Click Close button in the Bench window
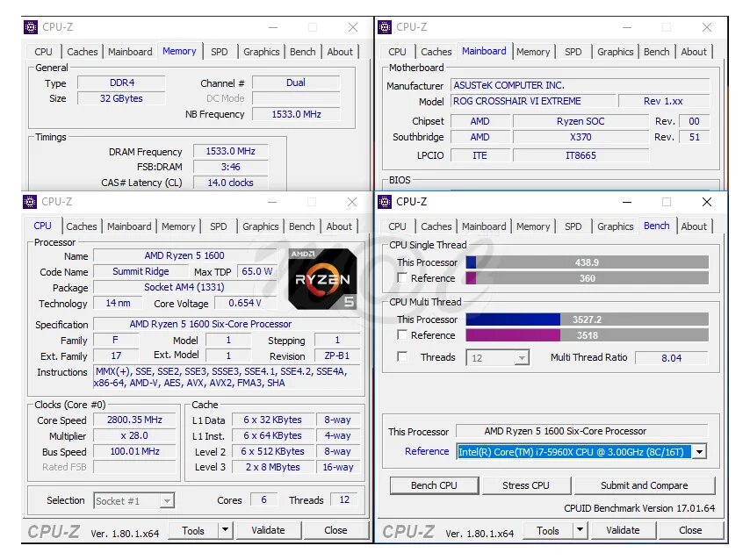Viewport: 750px width, 560px height. tap(690, 530)
